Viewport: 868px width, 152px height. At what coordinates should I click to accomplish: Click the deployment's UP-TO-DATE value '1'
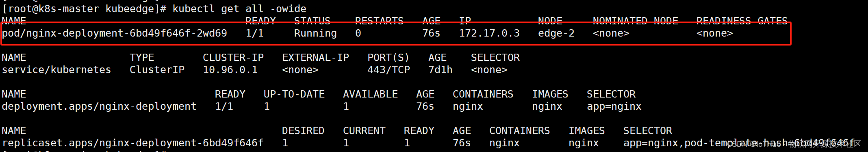point(267,106)
